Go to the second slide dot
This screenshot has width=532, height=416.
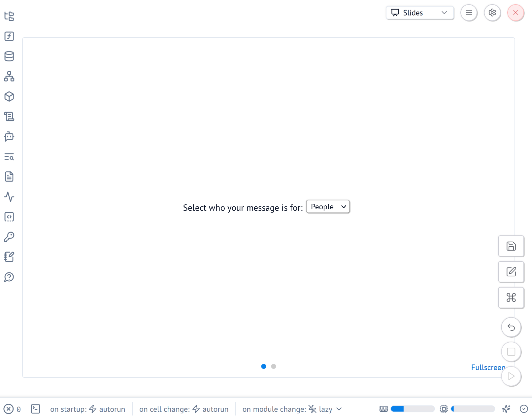pyautogui.click(x=274, y=366)
